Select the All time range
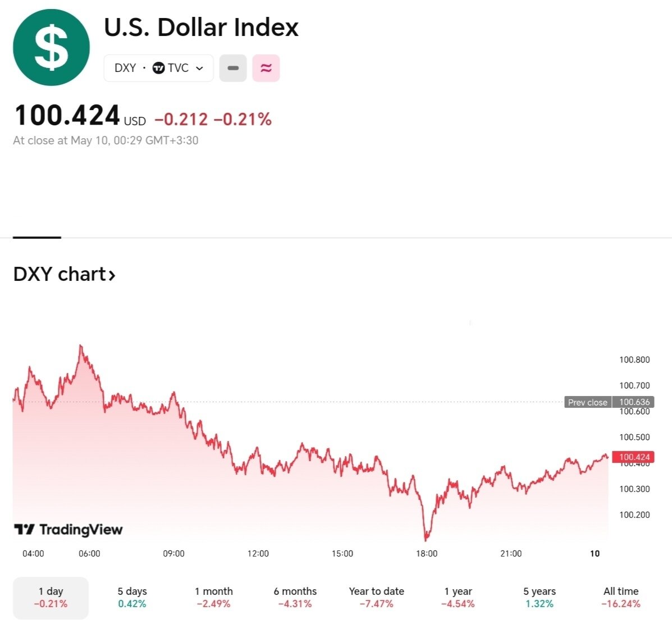The image size is (672, 642). tap(620, 598)
